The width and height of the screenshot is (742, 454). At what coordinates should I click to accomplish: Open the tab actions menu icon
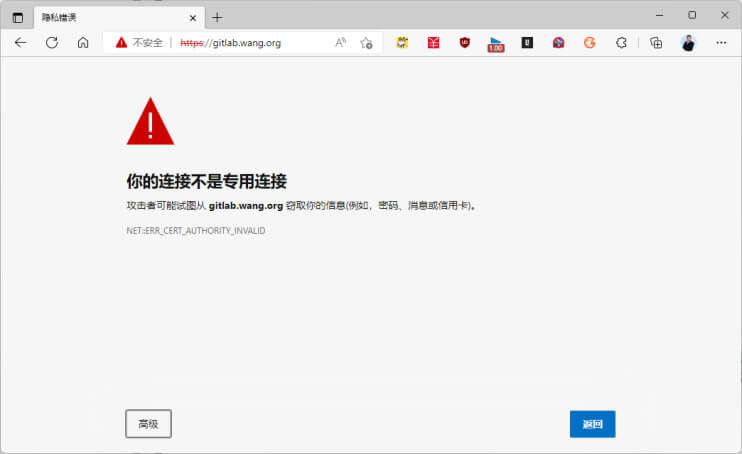coord(18,18)
